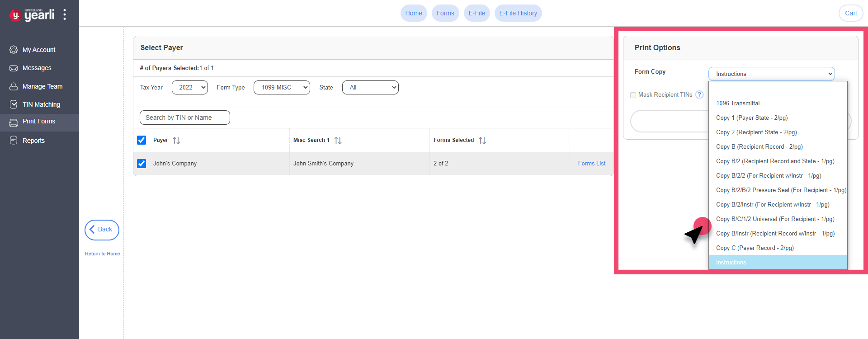Click Mask Recipient TINs help icon

pyautogui.click(x=699, y=94)
